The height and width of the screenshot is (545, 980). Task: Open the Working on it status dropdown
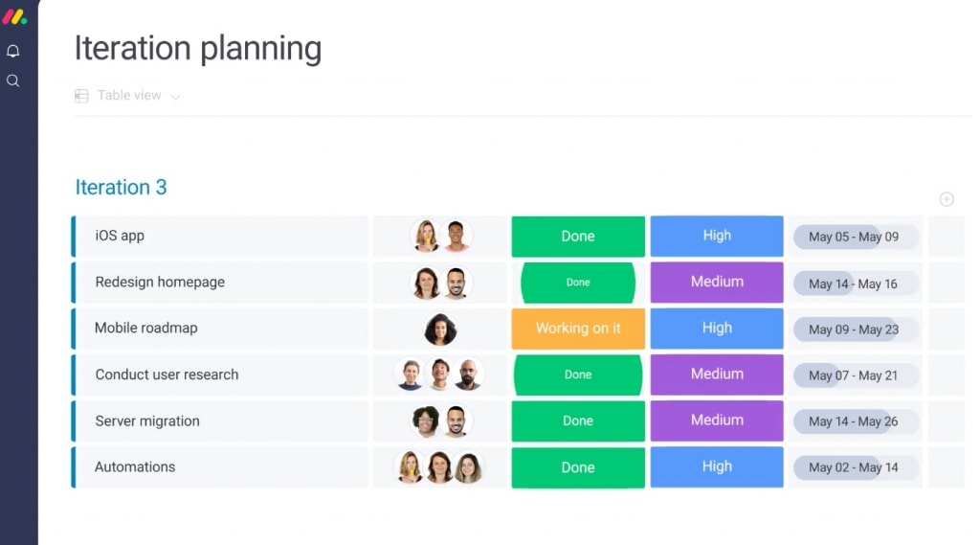point(578,329)
